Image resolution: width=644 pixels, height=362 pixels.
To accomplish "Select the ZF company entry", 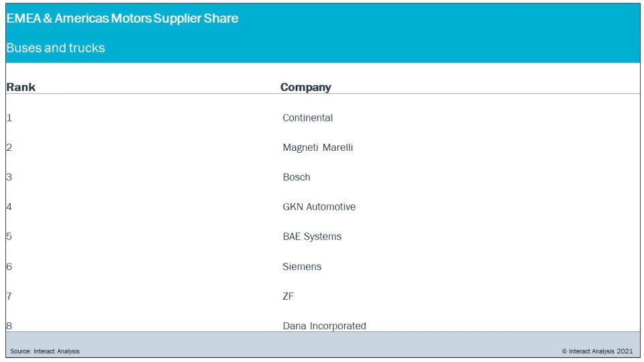I will [288, 296].
